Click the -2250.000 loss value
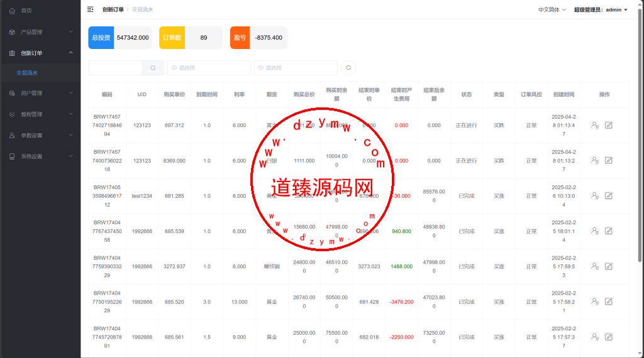 pos(401,337)
